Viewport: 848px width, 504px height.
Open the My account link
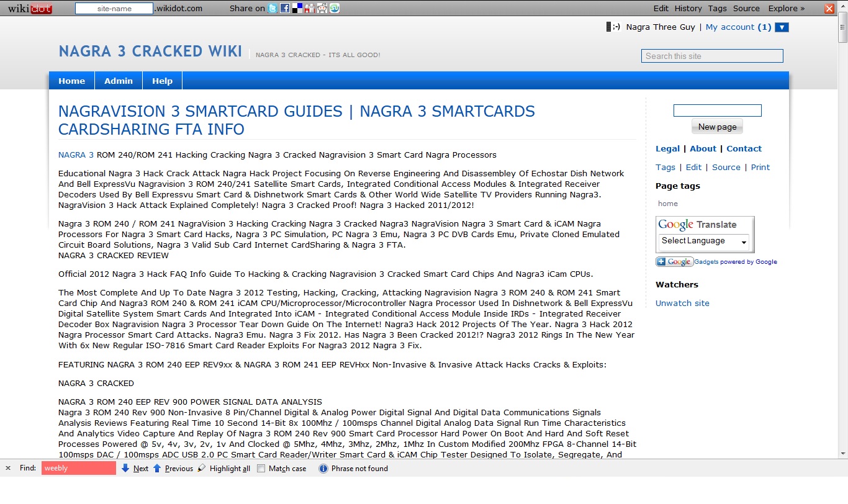(730, 27)
